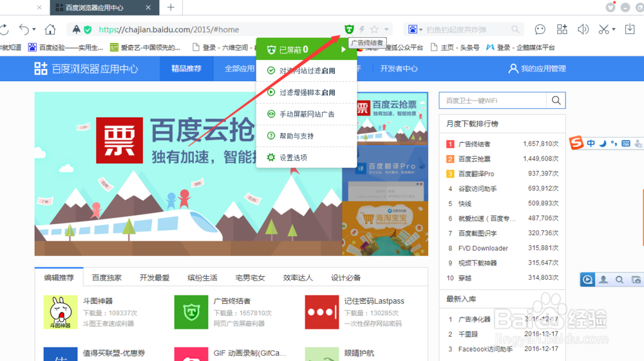Click Sogou input method S logo
This screenshot has height=361, width=644.
click(x=576, y=143)
